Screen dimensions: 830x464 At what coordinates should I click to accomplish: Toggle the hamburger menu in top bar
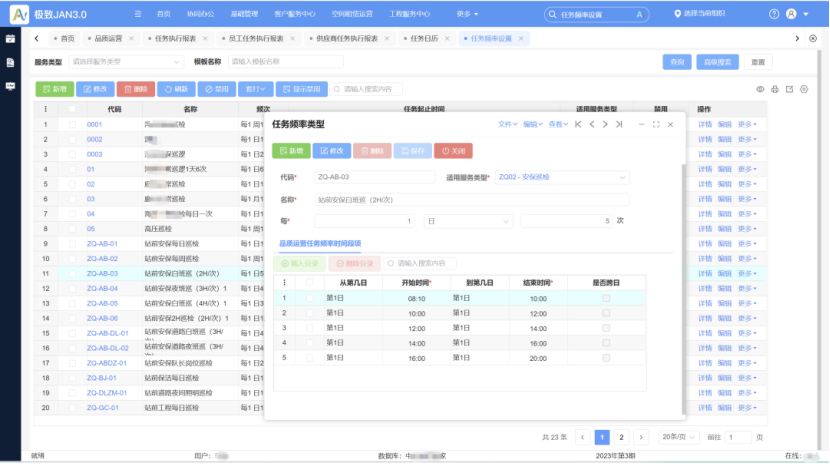coord(138,14)
